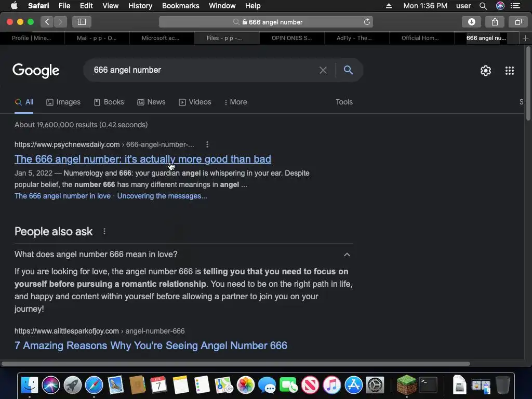Click the Google search magnifier button
This screenshot has height=399, width=532.
coord(348,70)
